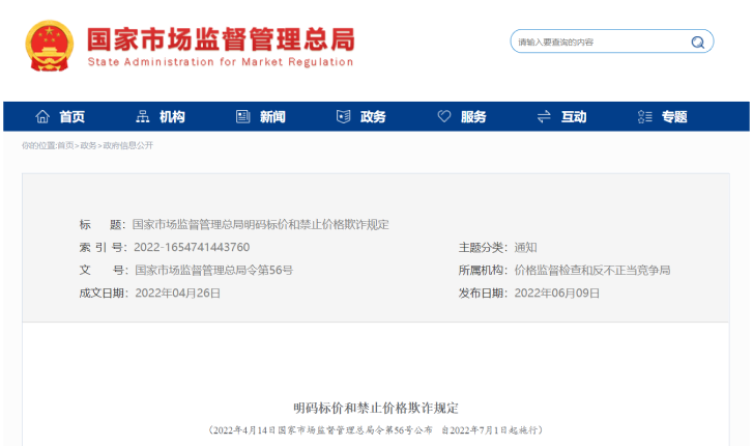Click the 国家市场监督管理总局 site title
753x446 pixels.
(x=220, y=39)
